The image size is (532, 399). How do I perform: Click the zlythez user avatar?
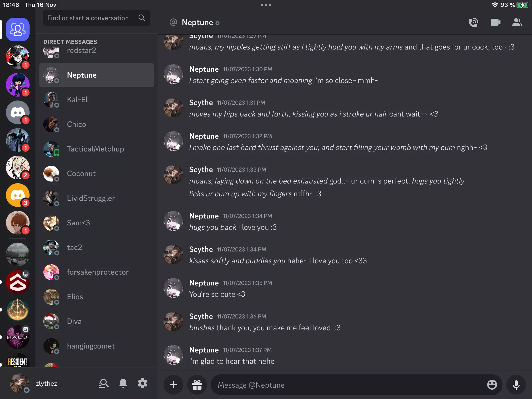(19, 383)
